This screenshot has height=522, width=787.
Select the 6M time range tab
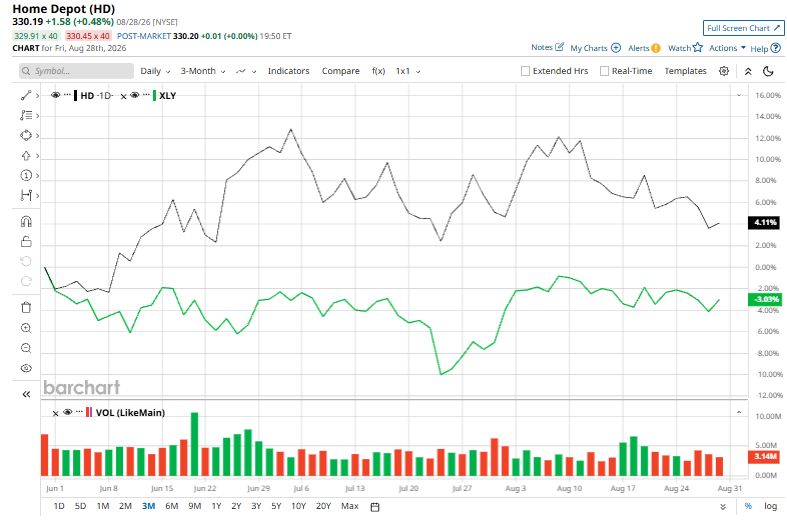point(172,506)
